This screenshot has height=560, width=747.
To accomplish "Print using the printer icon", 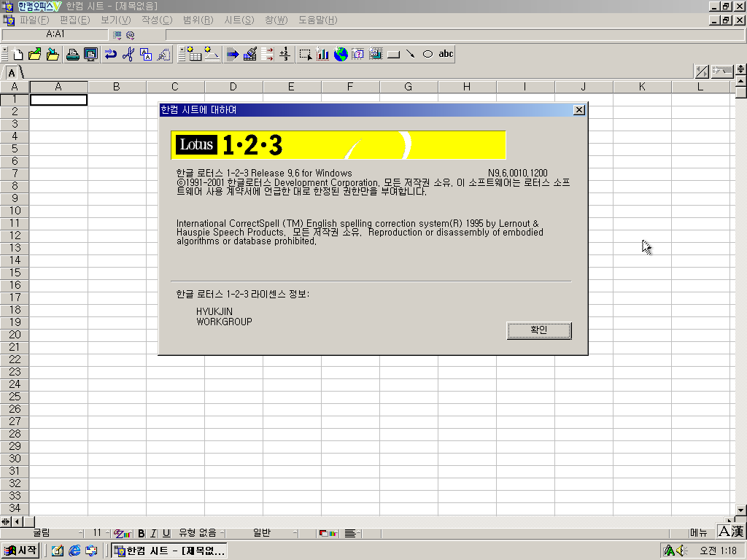I will click(x=73, y=54).
